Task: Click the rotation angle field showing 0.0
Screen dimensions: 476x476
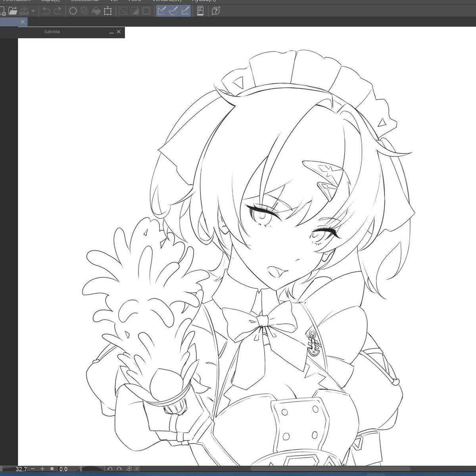Action: point(64,469)
